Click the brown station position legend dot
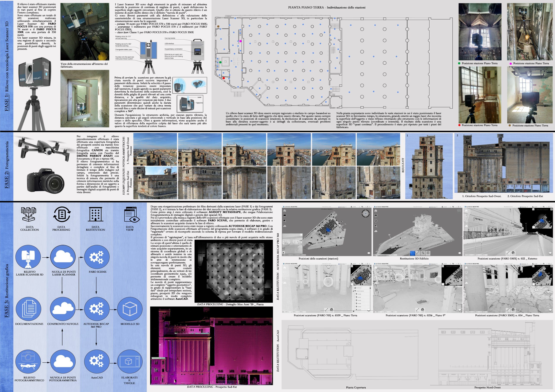 (x=510, y=125)
